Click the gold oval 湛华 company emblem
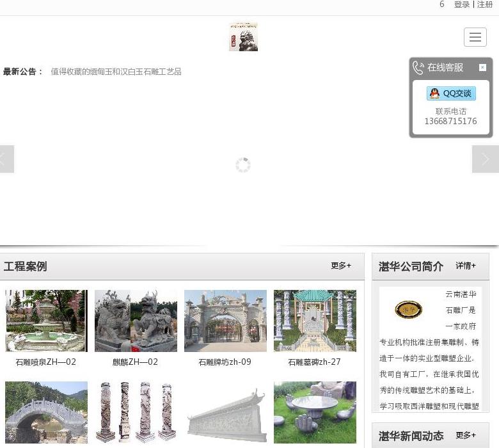This screenshot has width=499, height=448. 409,310
